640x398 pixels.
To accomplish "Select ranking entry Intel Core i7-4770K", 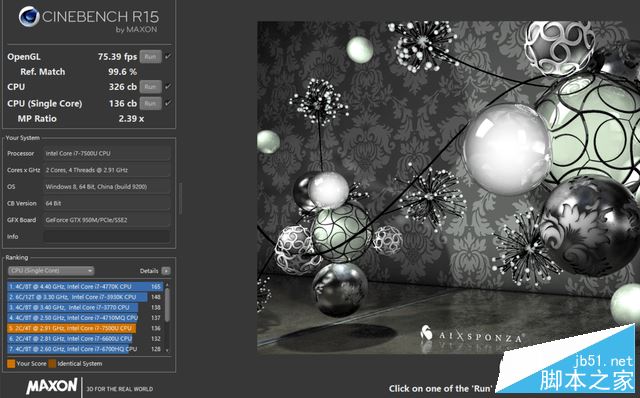I will tap(85, 287).
